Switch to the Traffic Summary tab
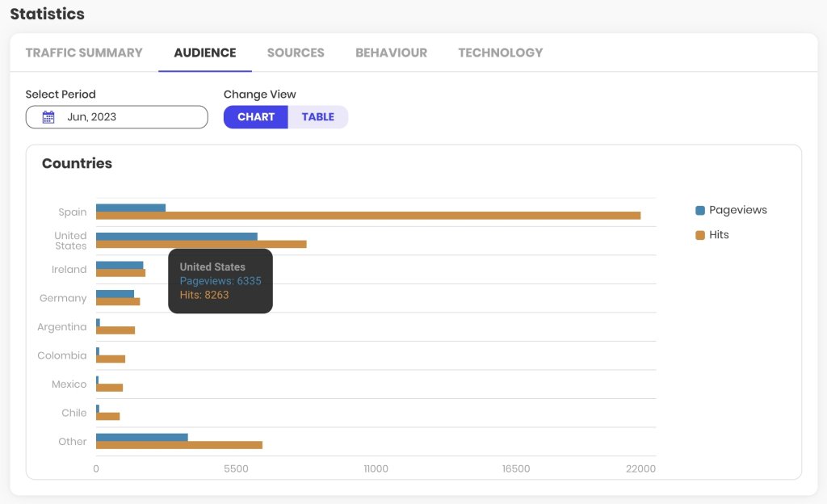827x504 pixels. pos(84,52)
